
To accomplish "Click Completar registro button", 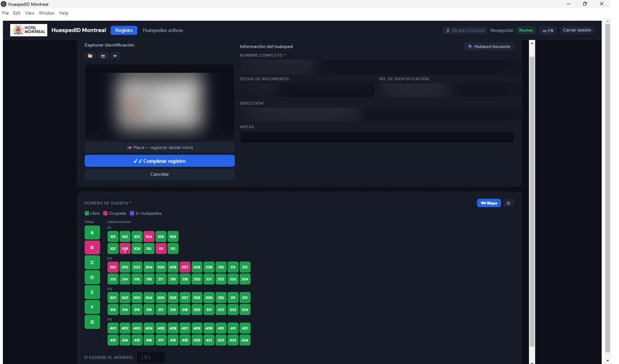I will tap(160, 161).
